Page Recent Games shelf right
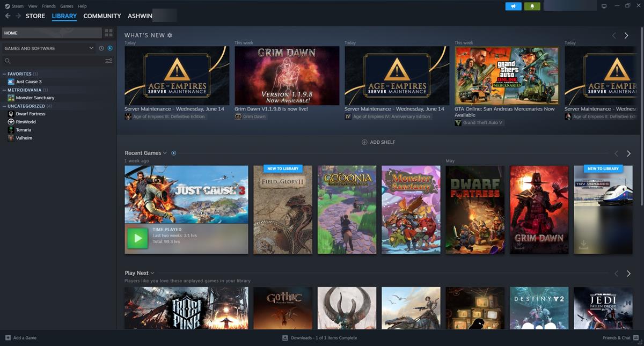The image size is (644, 346). pyautogui.click(x=628, y=153)
